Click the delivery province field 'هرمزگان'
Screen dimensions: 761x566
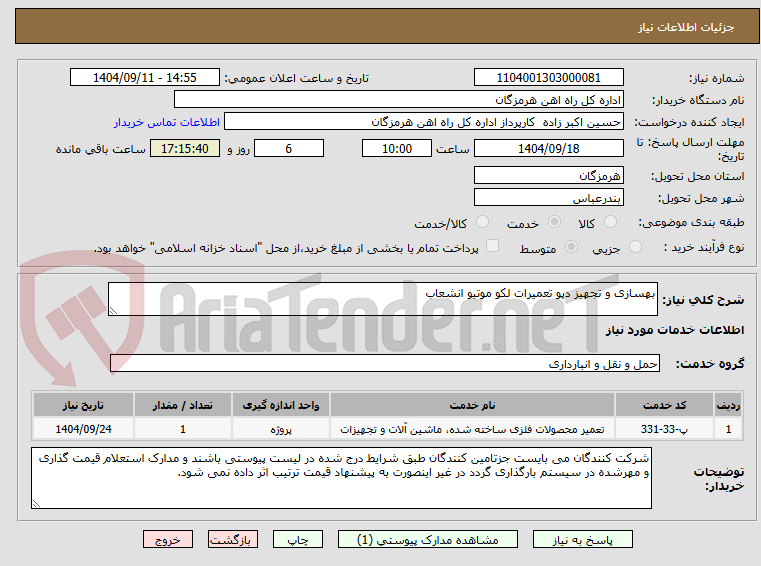548,175
